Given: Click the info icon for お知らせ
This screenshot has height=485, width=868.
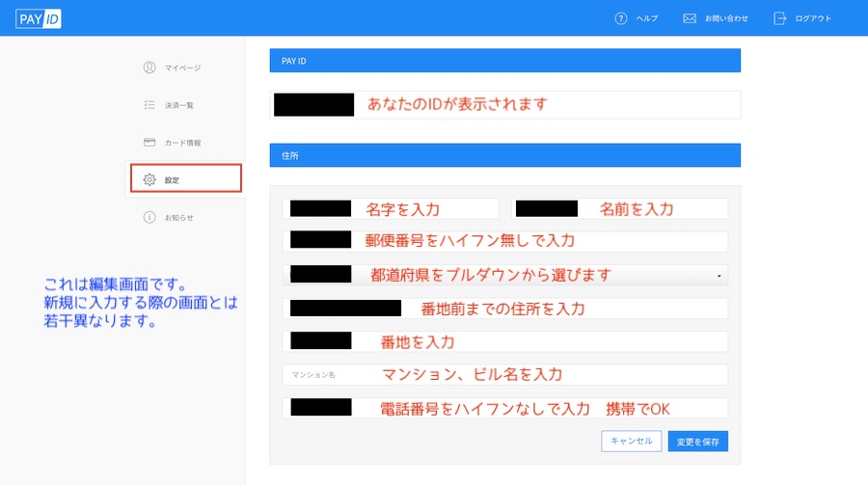Looking at the screenshot, I should [x=149, y=217].
